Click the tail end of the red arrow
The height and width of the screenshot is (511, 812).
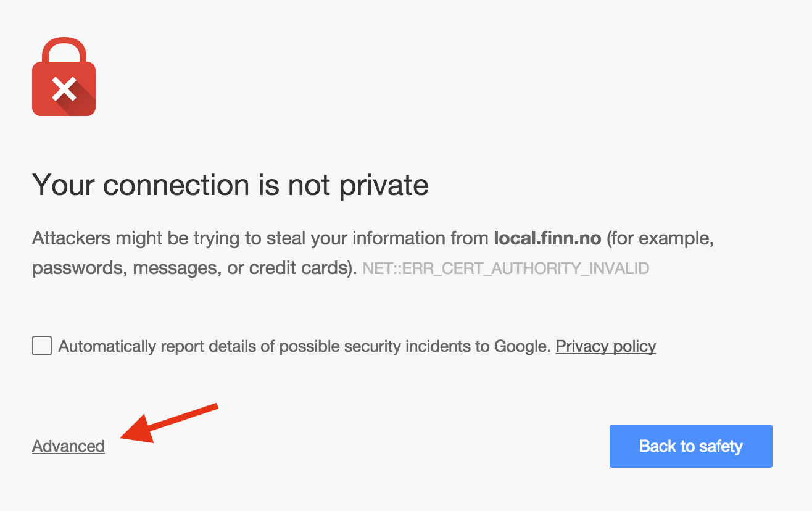point(215,406)
